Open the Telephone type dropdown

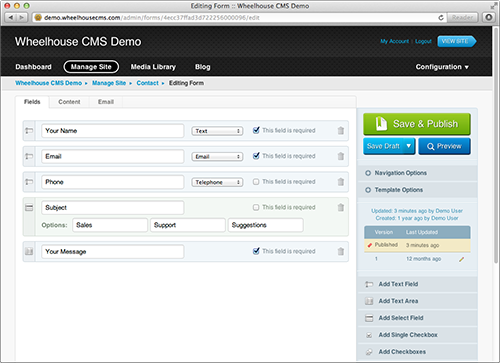[217, 182]
